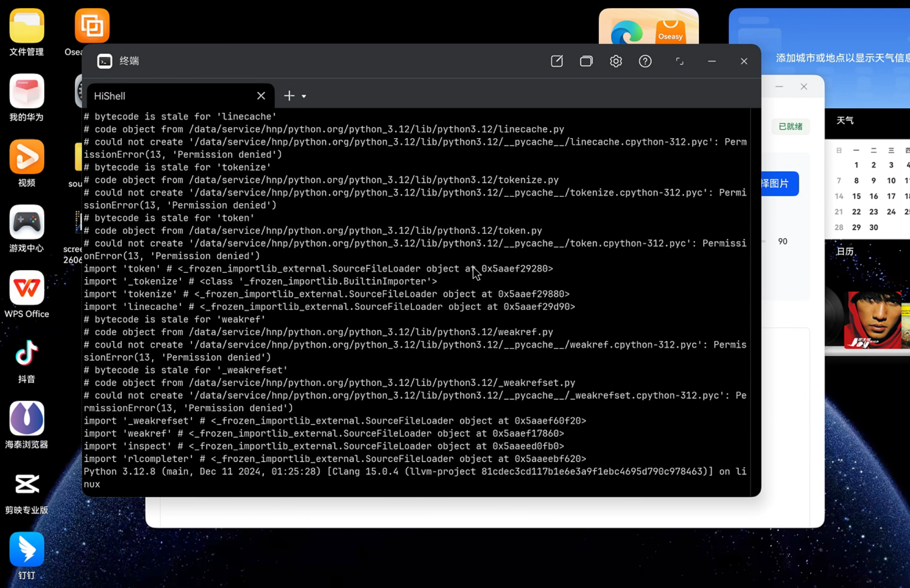910x588 pixels.
Task: Select the HiShell tab
Action: (181, 96)
